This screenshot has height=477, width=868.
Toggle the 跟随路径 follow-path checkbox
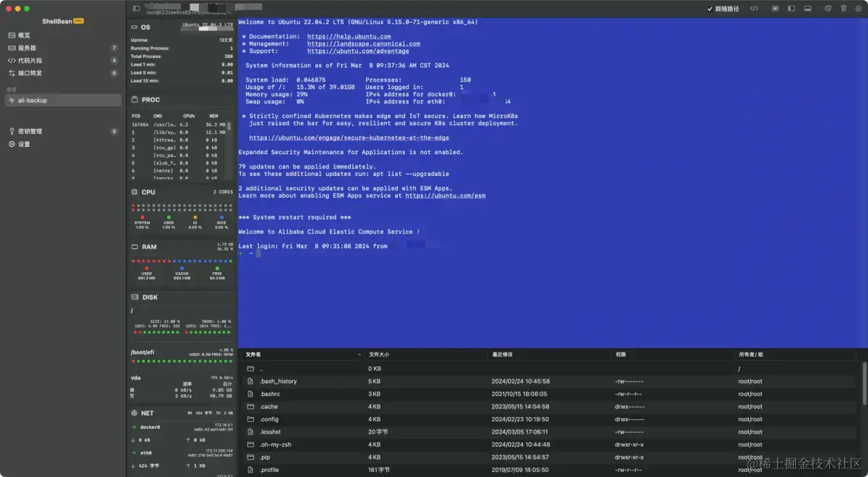pos(710,9)
